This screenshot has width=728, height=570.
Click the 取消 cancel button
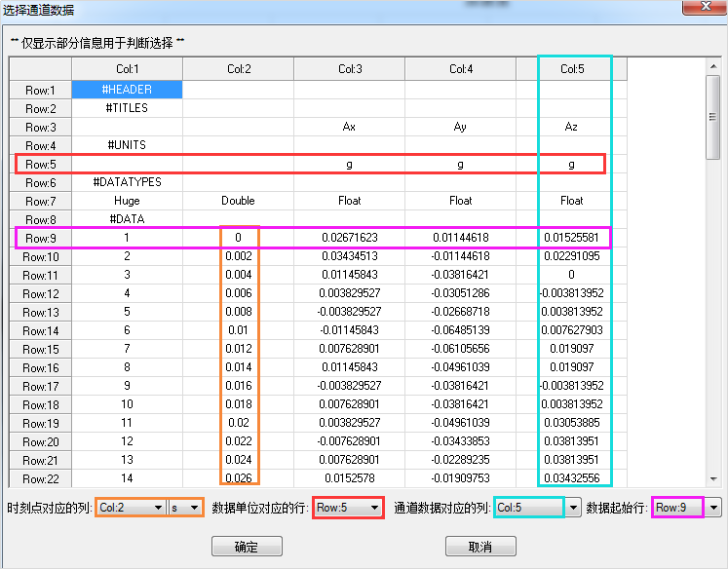[480, 547]
